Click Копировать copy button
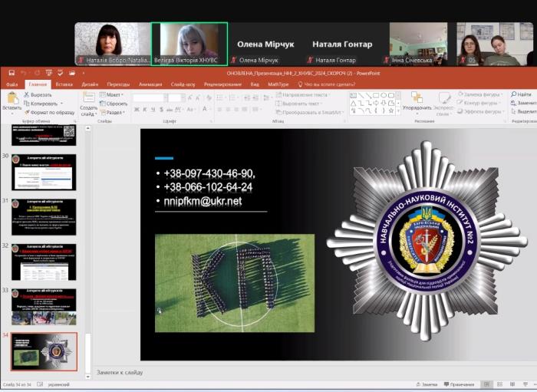The width and height of the screenshot is (537, 392). tap(43, 103)
